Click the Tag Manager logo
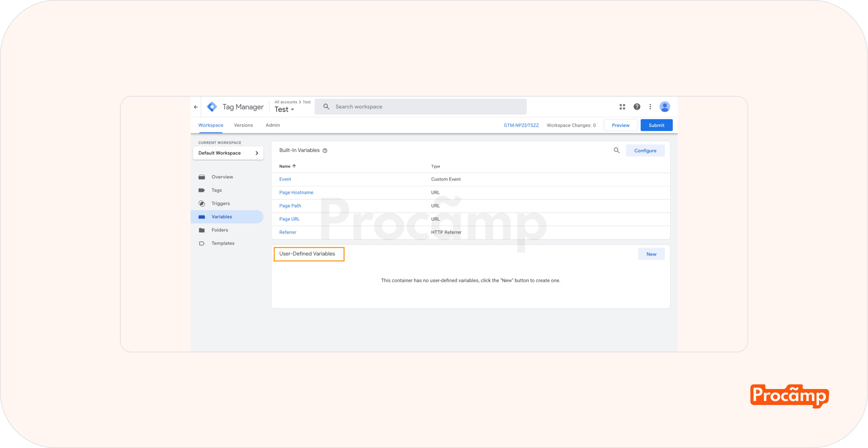The height and width of the screenshot is (448, 868). point(212,107)
